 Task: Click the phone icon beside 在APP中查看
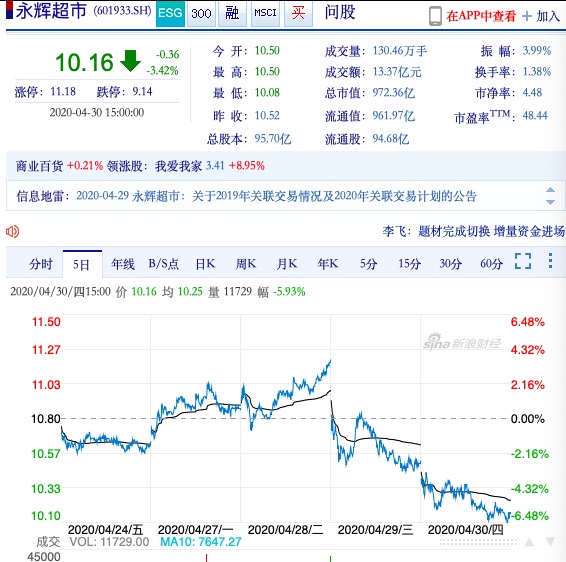pyautogui.click(x=435, y=16)
